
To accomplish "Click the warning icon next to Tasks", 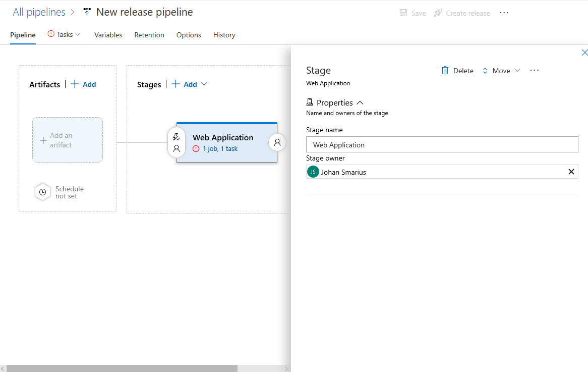I will click(x=50, y=34).
